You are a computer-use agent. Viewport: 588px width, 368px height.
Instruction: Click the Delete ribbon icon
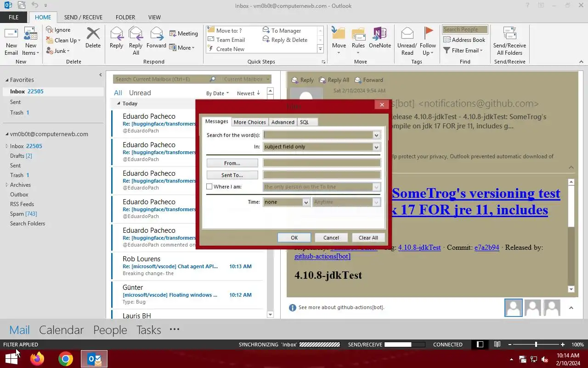coord(93,38)
